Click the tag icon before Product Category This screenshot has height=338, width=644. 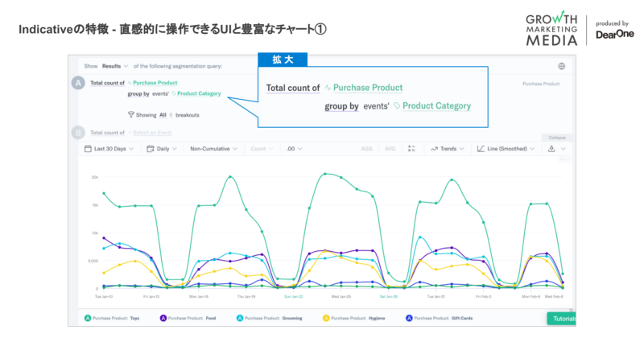coord(174,93)
